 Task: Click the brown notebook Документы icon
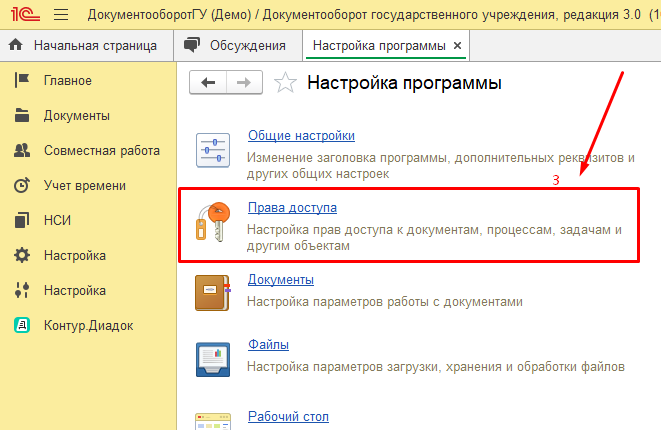point(213,293)
